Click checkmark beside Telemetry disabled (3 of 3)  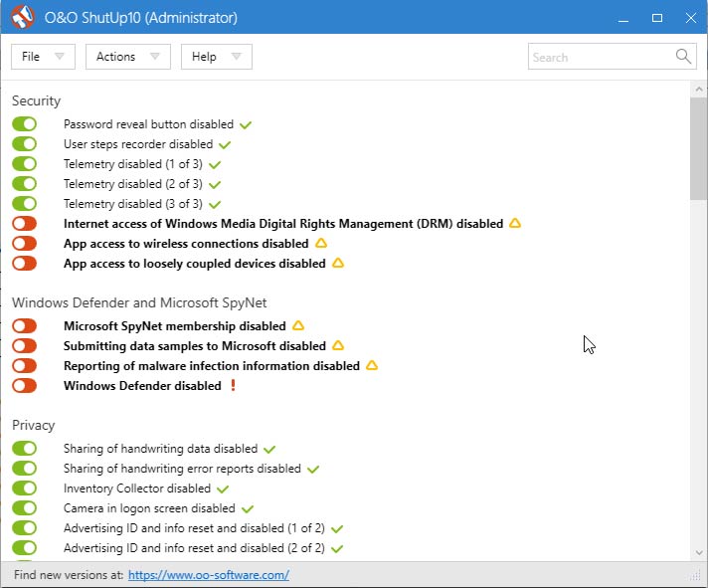(x=215, y=205)
